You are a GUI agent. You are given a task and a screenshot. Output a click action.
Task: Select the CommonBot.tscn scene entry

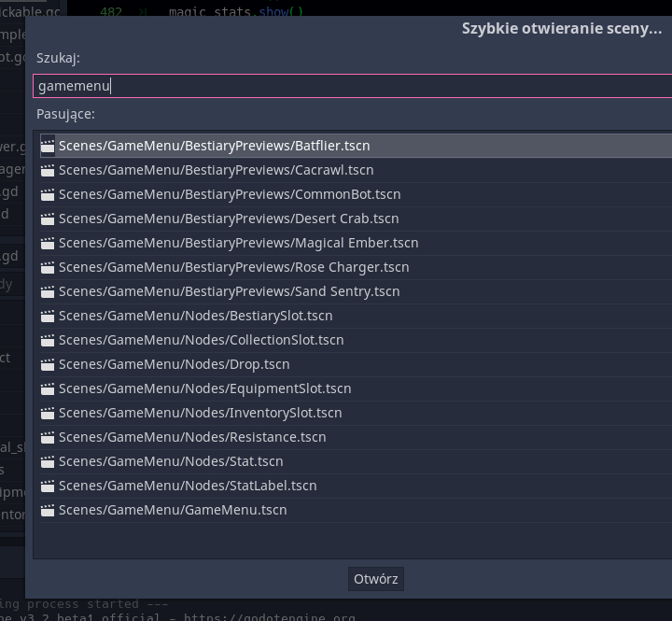356,194
